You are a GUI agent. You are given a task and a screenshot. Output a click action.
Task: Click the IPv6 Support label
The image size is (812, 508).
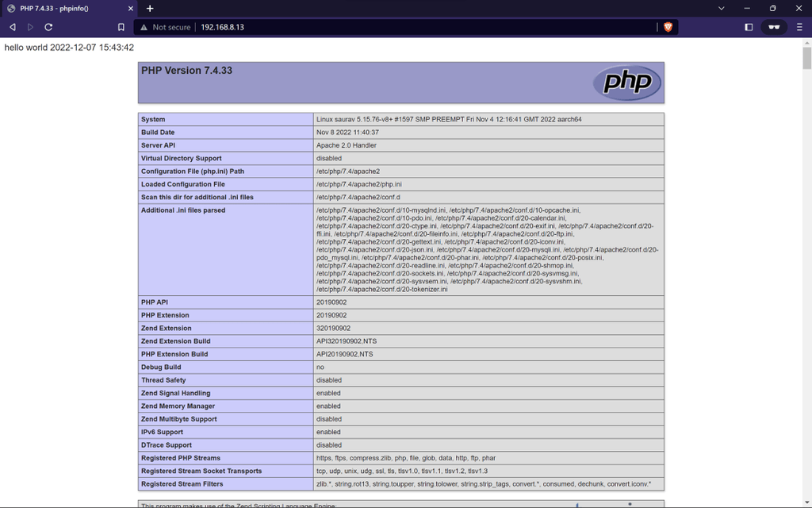[x=162, y=432]
